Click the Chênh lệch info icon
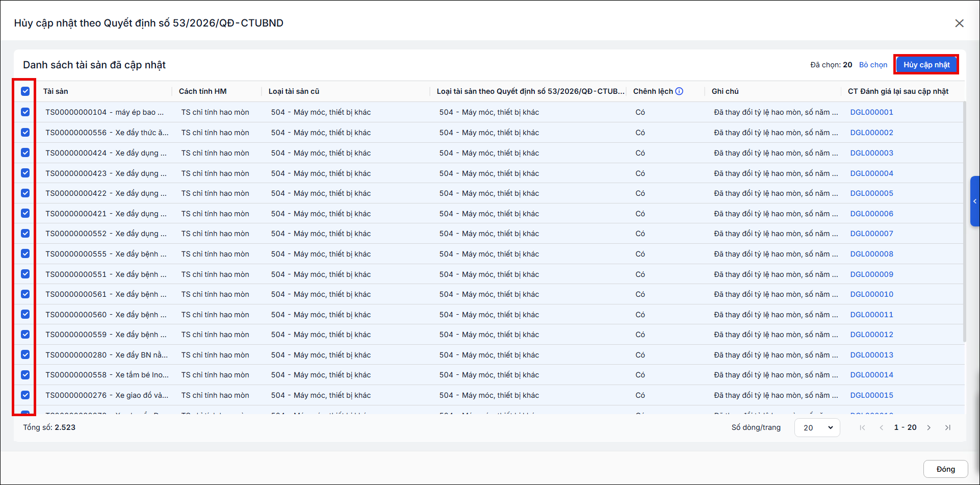 (x=679, y=91)
